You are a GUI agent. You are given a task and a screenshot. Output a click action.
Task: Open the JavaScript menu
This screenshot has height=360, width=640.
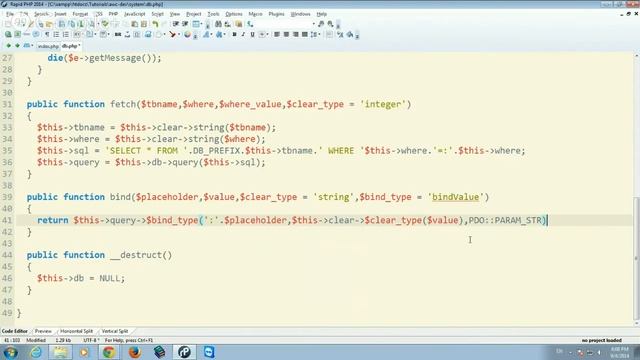pyautogui.click(x=135, y=14)
